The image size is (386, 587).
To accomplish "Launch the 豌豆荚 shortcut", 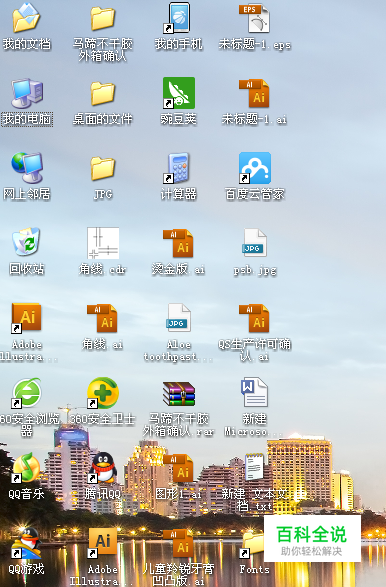I will pos(179,93).
